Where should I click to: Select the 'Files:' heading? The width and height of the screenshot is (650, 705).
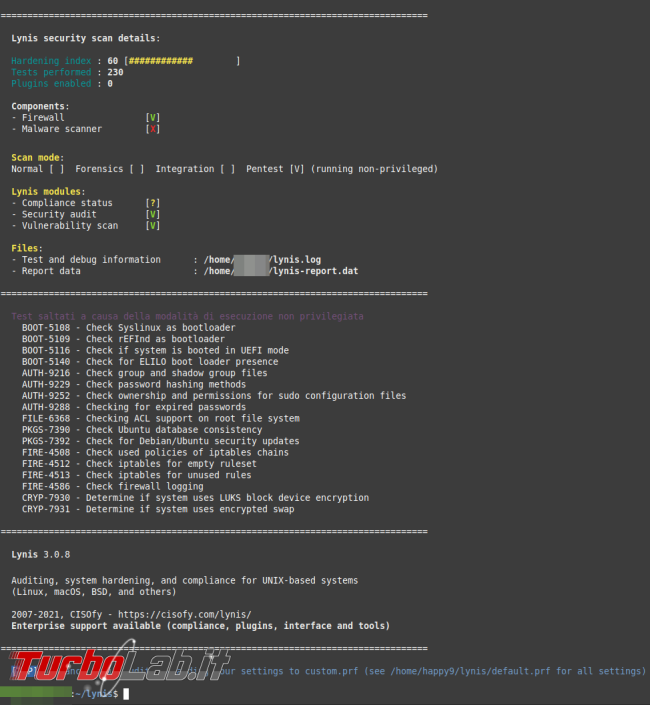coord(27,248)
